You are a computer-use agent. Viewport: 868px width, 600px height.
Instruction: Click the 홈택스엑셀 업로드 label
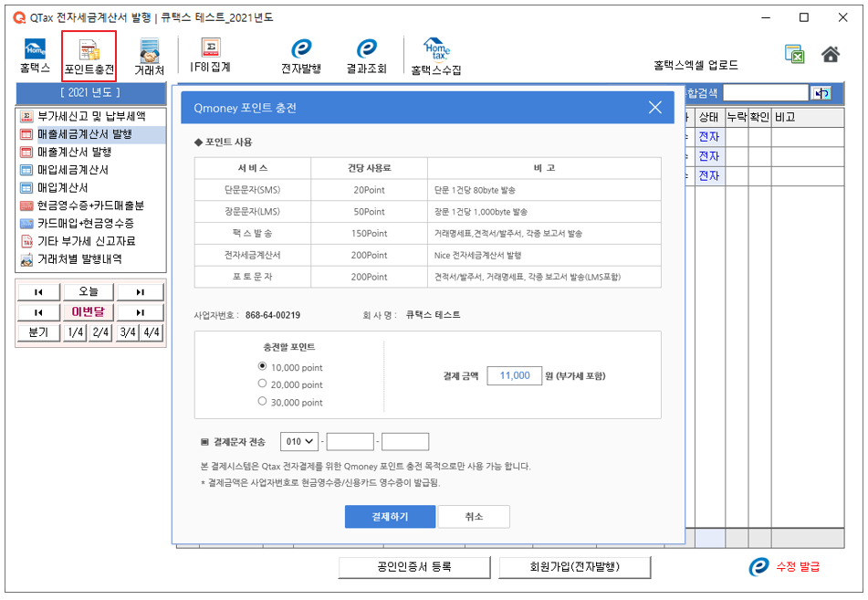coord(695,66)
